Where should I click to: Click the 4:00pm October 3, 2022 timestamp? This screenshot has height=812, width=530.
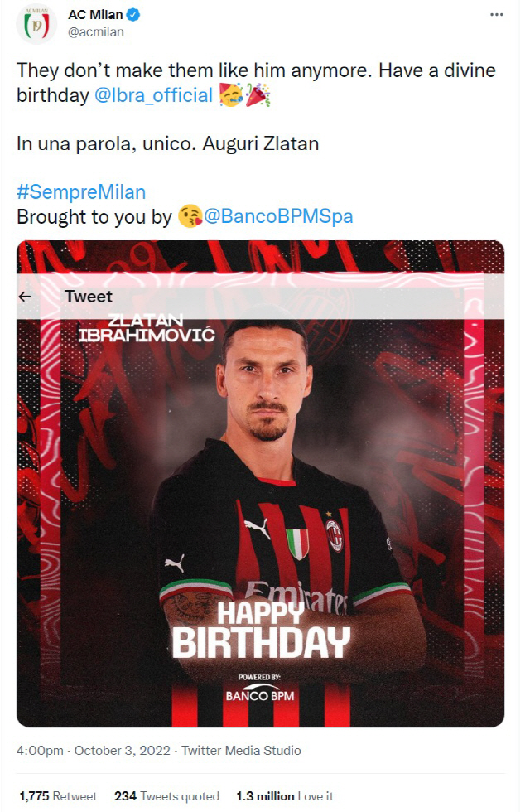(x=93, y=751)
